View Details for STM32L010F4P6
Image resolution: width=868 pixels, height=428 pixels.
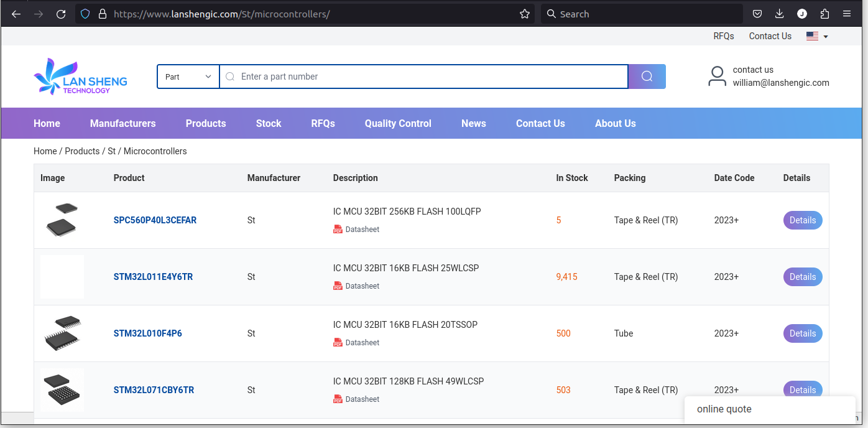(803, 333)
